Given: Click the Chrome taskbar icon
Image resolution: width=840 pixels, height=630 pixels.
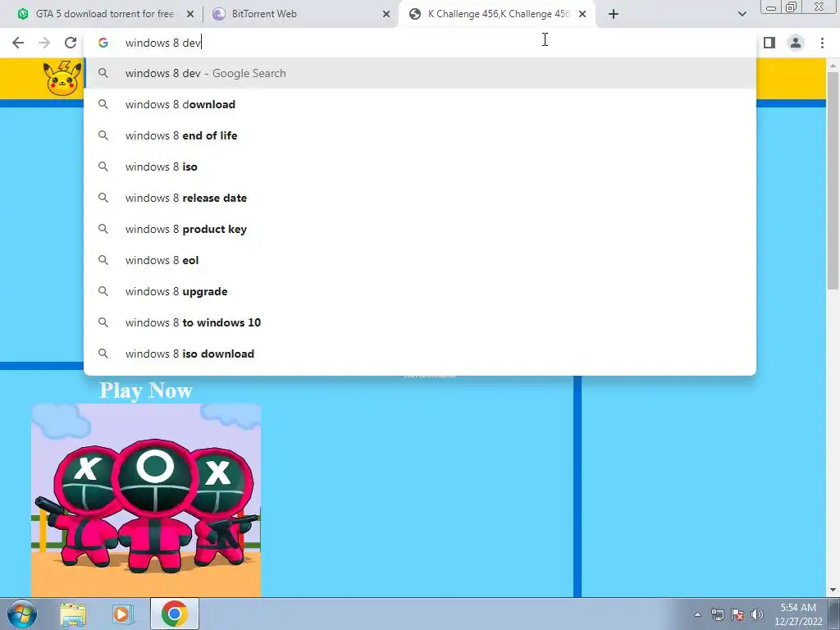Looking at the screenshot, I should (x=174, y=614).
